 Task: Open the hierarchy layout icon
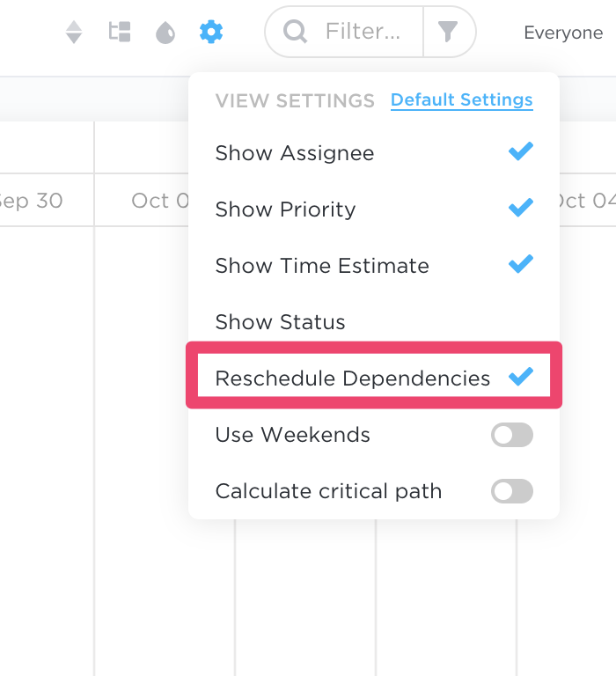120,32
